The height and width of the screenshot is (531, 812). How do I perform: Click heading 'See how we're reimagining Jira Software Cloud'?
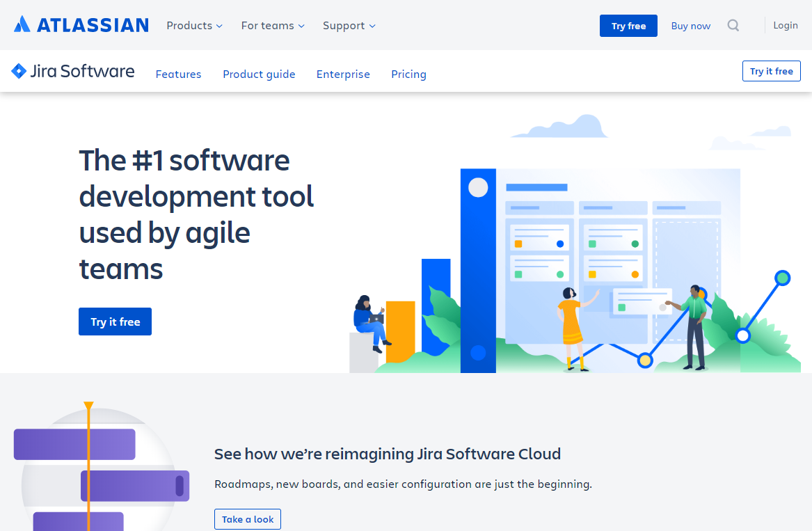coord(388,454)
